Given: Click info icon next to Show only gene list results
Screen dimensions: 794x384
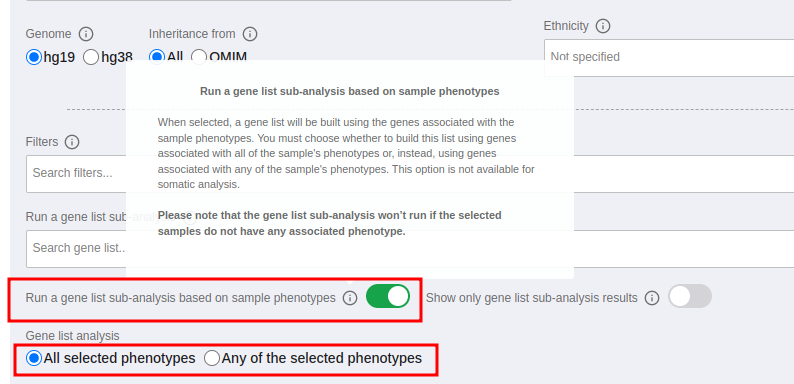Looking at the screenshot, I should pyautogui.click(x=652, y=298).
